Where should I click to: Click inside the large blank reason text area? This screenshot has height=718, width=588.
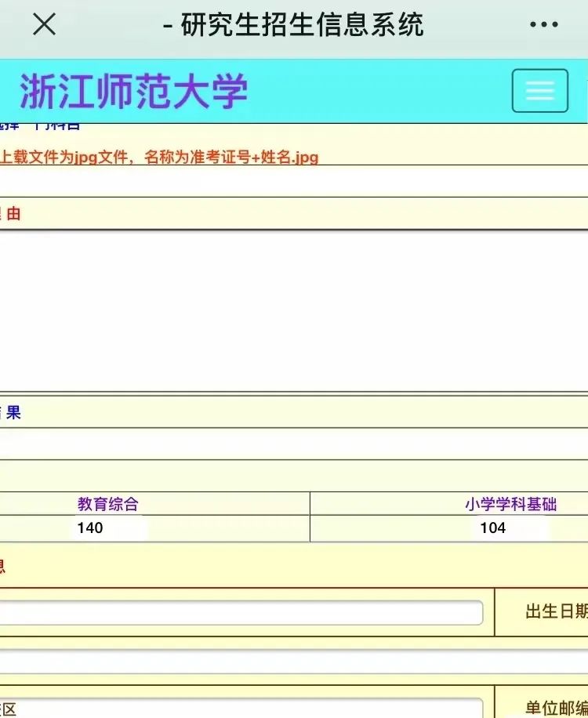[x=294, y=310]
